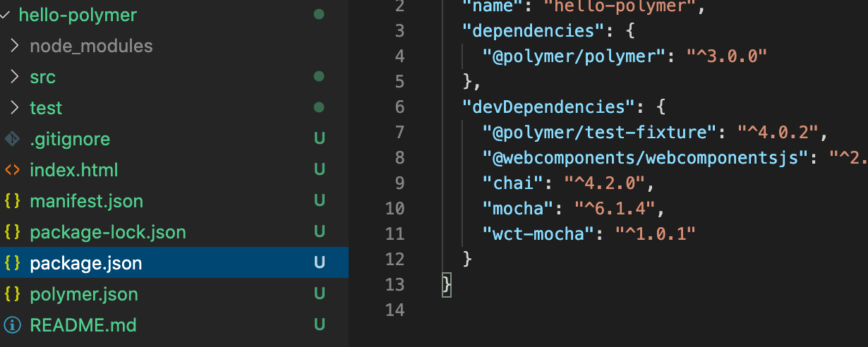
Task: Select the test folder name
Action: [x=46, y=108]
